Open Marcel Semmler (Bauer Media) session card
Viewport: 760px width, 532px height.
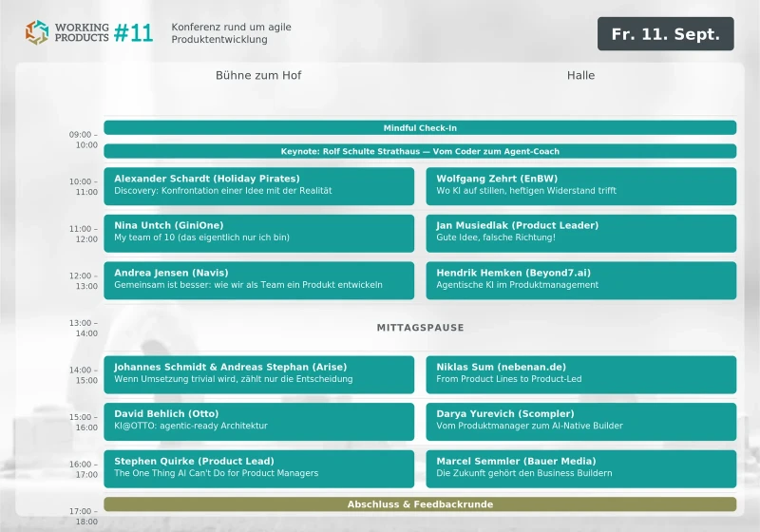coord(581,469)
